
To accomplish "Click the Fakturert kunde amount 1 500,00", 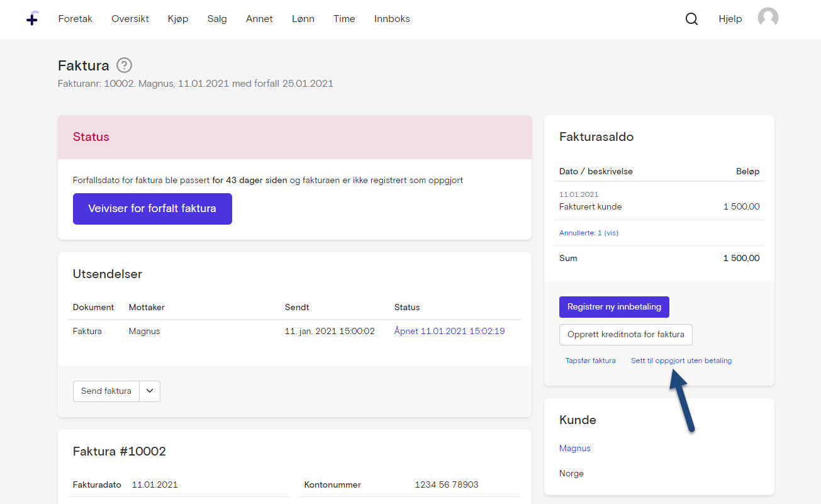I will [x=741, y=206].
